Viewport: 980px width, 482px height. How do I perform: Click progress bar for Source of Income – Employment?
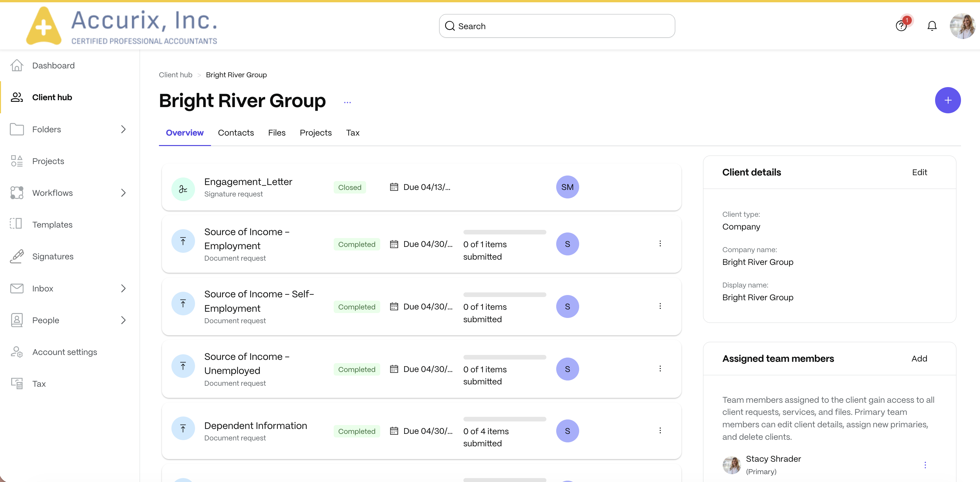point(504,232)
